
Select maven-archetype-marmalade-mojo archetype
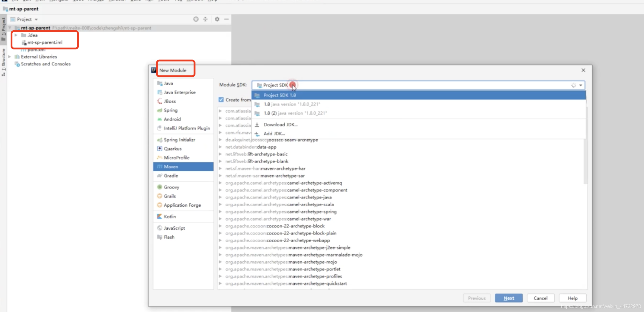point(294,255)
